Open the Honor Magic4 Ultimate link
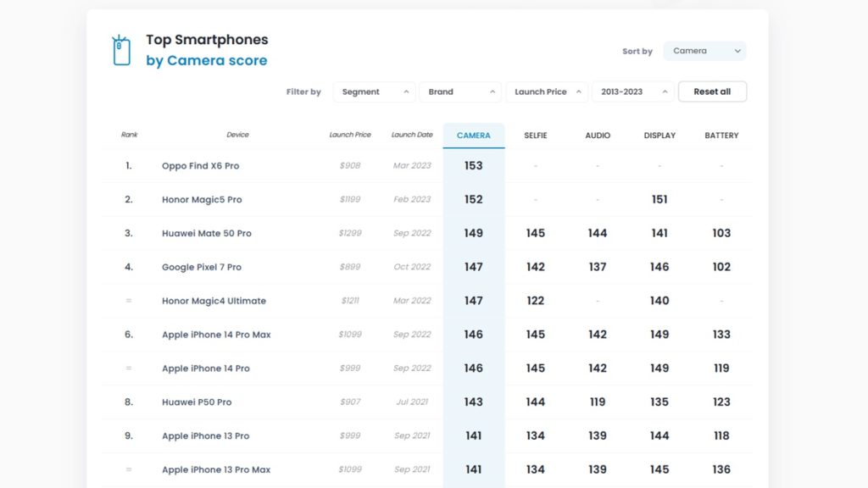868x488 pixels. point(214,301)
